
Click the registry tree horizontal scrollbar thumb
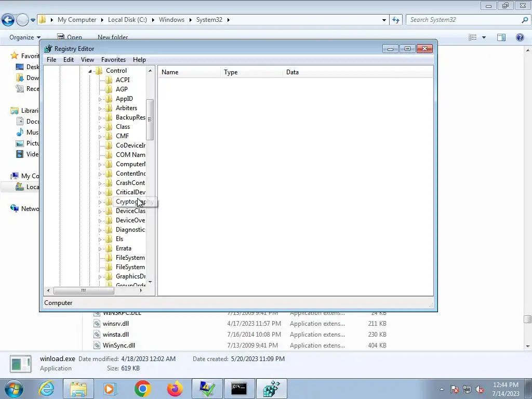point(84,290)
